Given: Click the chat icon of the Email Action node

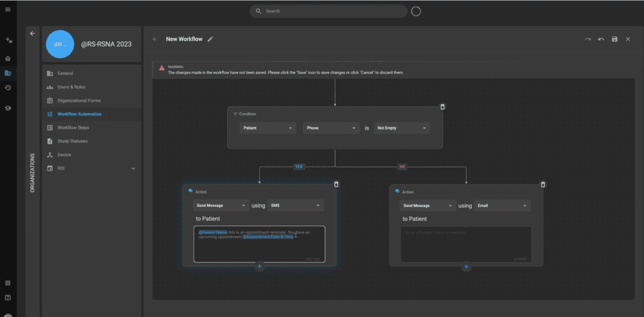Looking at the screenshot, I should click(397, 191).
